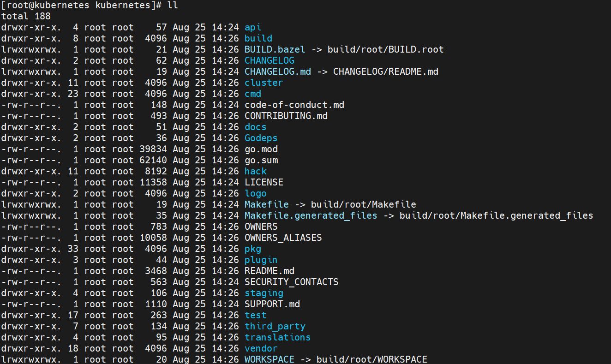
Task: Select the 'OWNERS_ALIASES' file name
Action: pyautogui.click(x=283, y=238)
